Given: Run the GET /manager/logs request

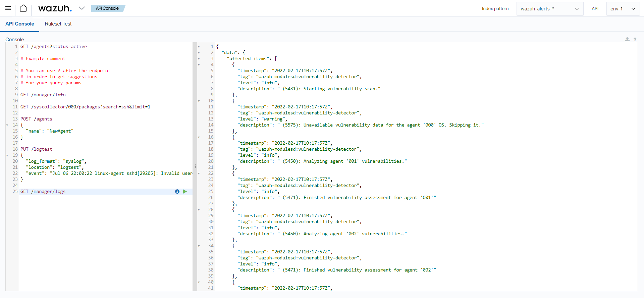Looking at the screenshot, I should click(185, 191).
